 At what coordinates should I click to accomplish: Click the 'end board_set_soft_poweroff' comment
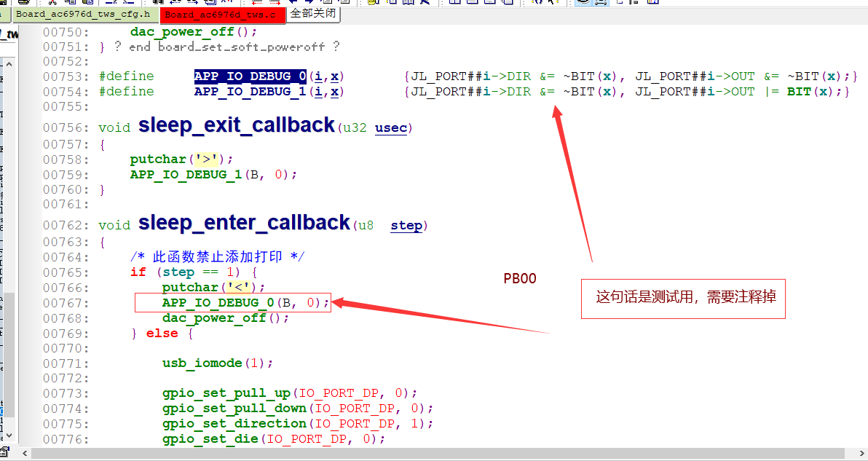click(227, 47)
